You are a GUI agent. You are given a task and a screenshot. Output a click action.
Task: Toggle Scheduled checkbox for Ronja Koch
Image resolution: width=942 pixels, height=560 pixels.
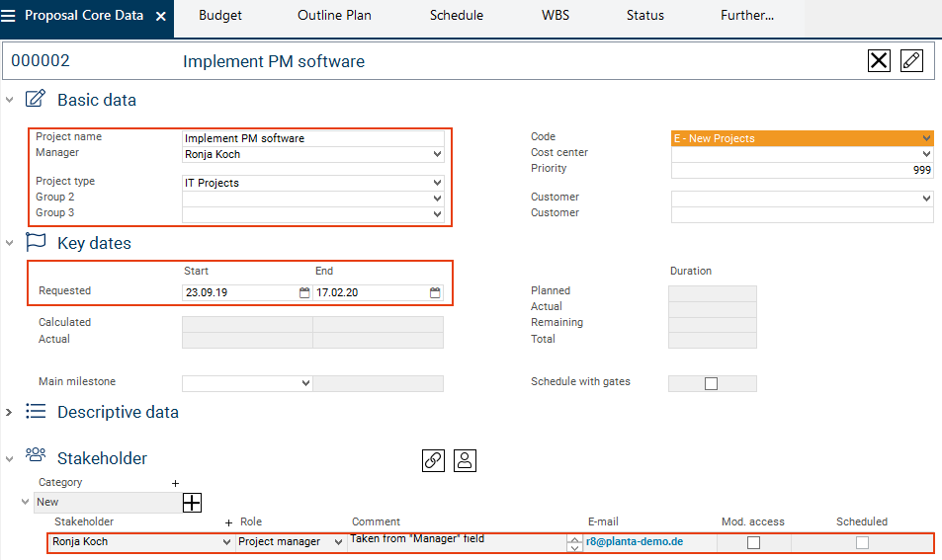(x=862, y=542)
